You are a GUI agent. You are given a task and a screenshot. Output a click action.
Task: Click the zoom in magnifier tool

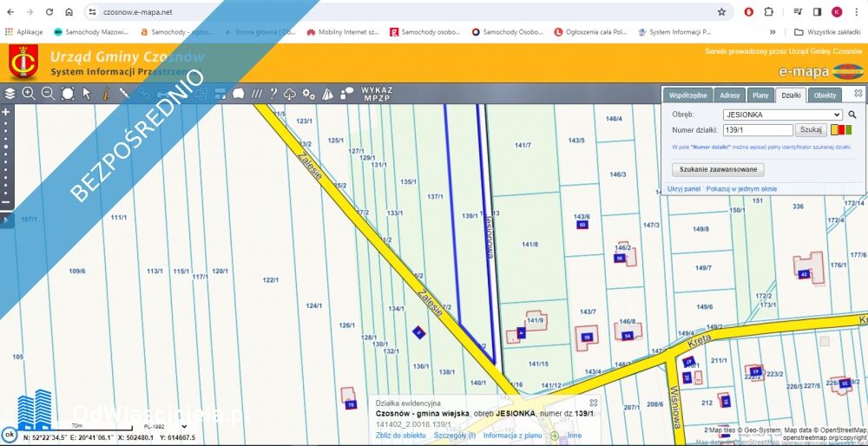click(x=29, y=93)
